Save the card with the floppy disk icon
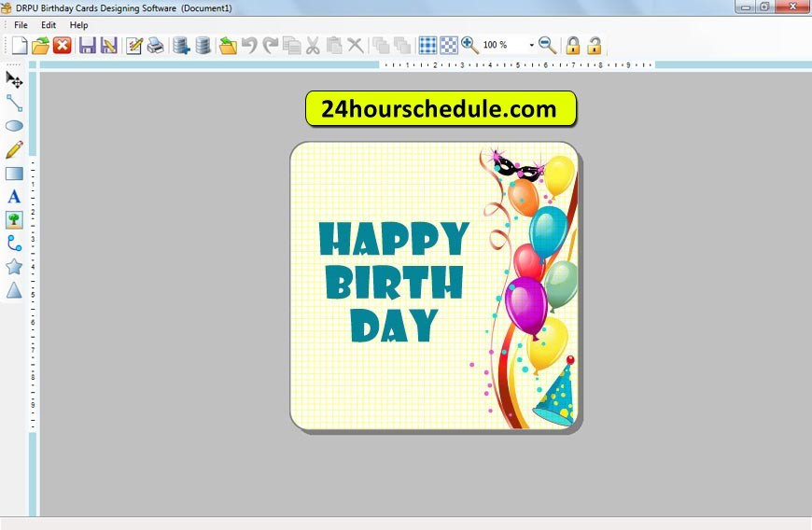812x530 pixels. [87, 46]
